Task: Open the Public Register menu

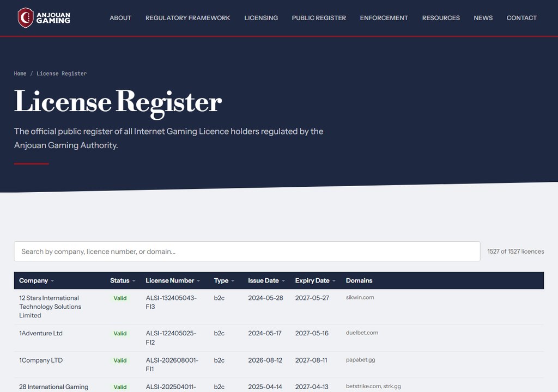Action: coord(319,18)
